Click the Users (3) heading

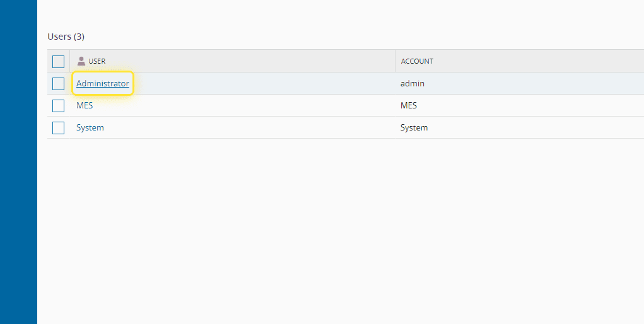click(66, 37)
